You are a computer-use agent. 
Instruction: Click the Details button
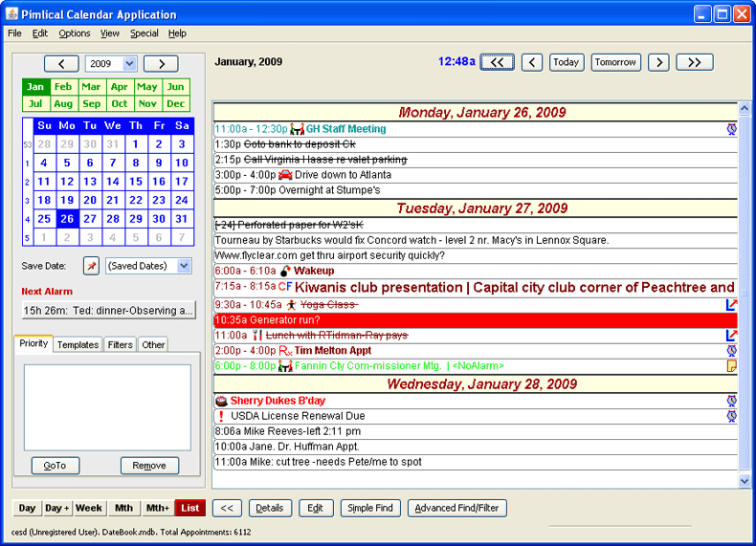tap(270, 508)
